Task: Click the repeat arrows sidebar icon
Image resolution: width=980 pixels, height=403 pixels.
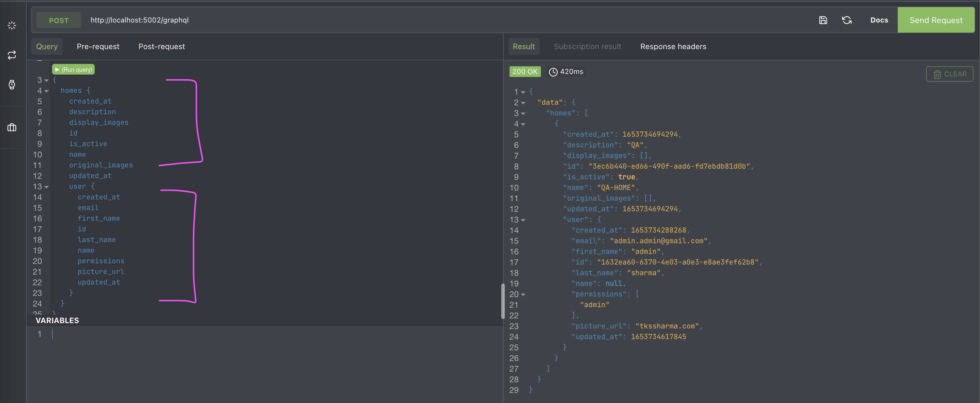Action: pyautogui.click(x=12, y=55)
